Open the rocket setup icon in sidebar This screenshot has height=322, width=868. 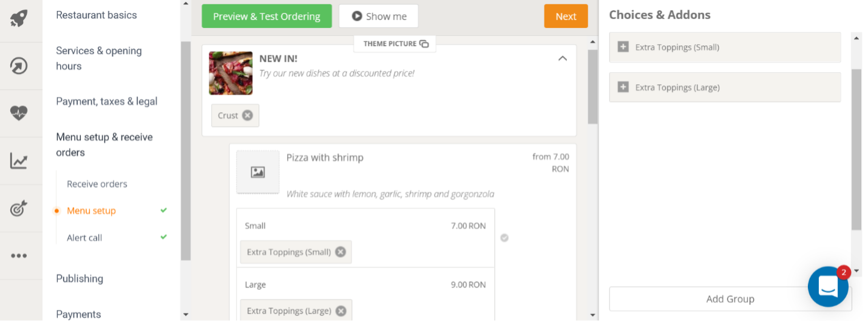[19, 18]
